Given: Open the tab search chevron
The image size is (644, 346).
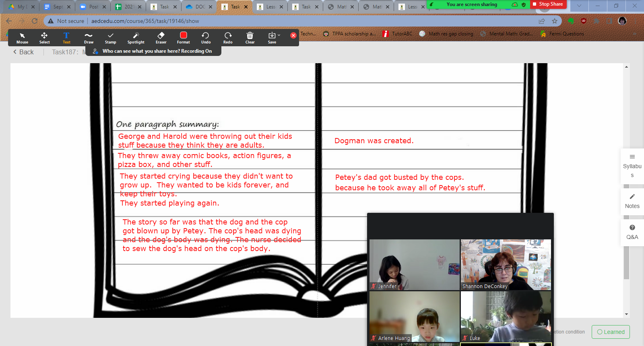Looking at the screenshot, I should coord(579,6).
